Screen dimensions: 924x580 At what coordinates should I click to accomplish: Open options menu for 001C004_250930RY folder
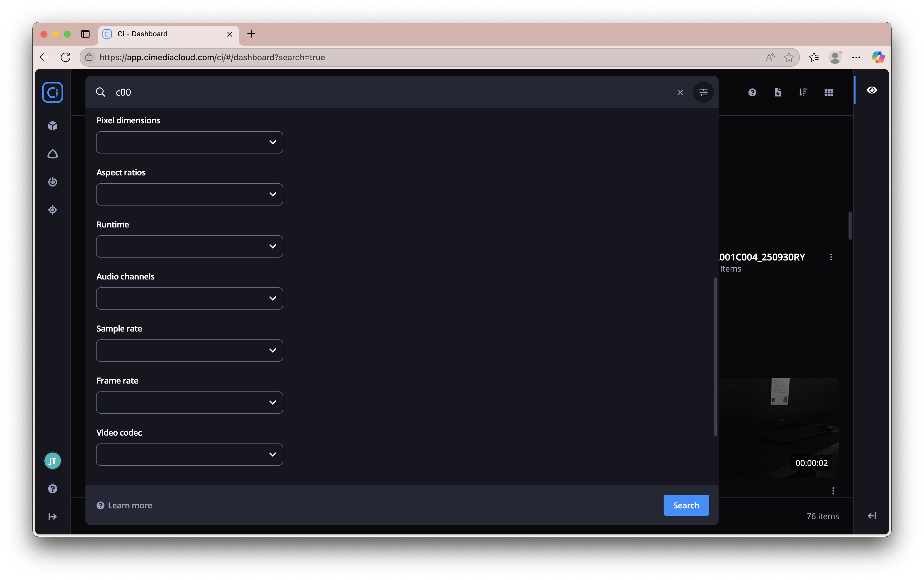pos(831,257)
